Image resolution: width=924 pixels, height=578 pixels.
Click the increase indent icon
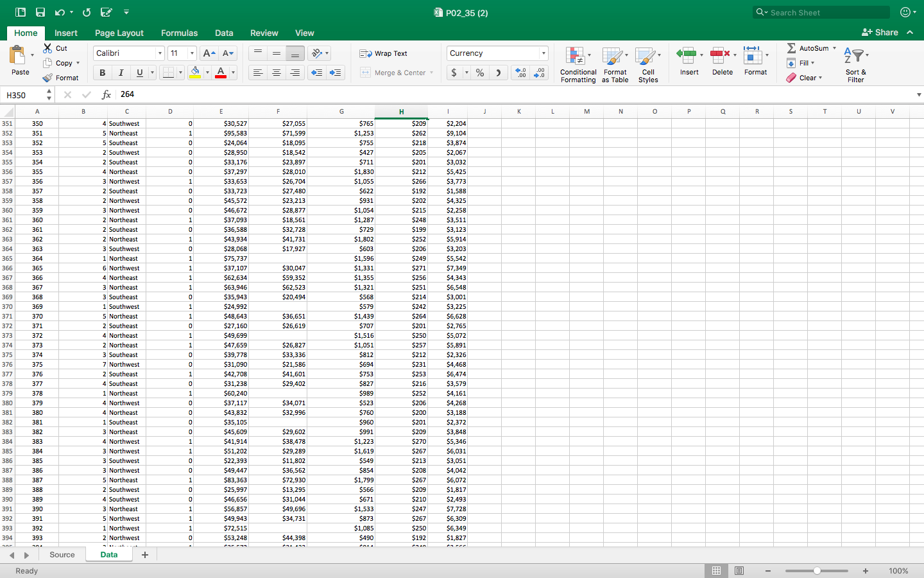pos(335,73)
